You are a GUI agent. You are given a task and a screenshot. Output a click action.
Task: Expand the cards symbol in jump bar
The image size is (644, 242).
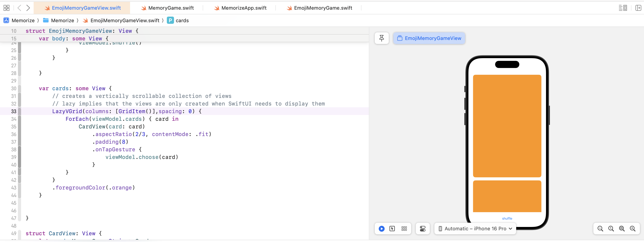coord(182,20)
